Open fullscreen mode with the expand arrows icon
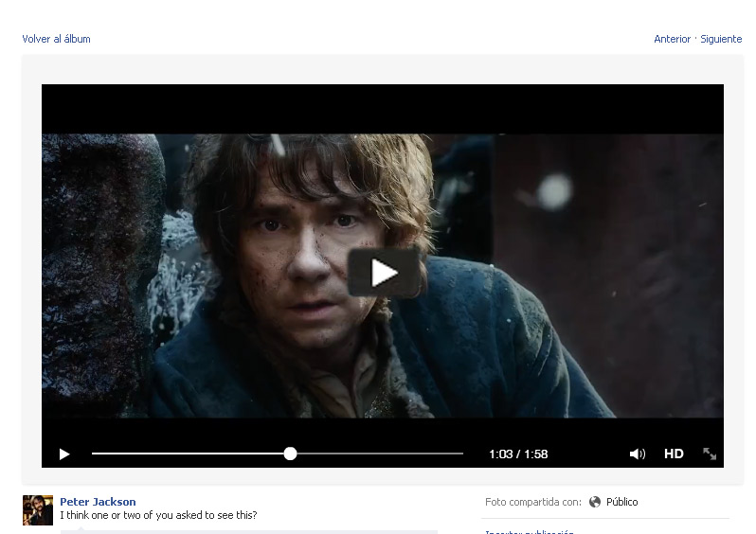The image size is (756, 534). [x=710, y=454]
